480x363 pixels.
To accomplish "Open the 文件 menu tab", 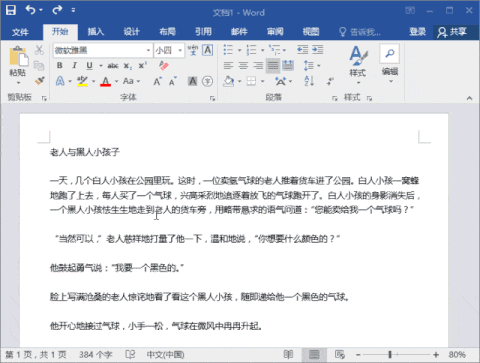I will 20,32.
